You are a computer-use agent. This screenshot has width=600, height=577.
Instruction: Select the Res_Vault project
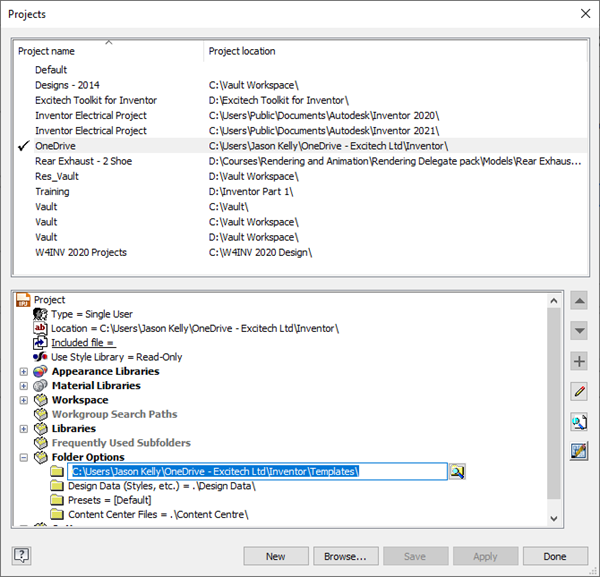[300, 176]
